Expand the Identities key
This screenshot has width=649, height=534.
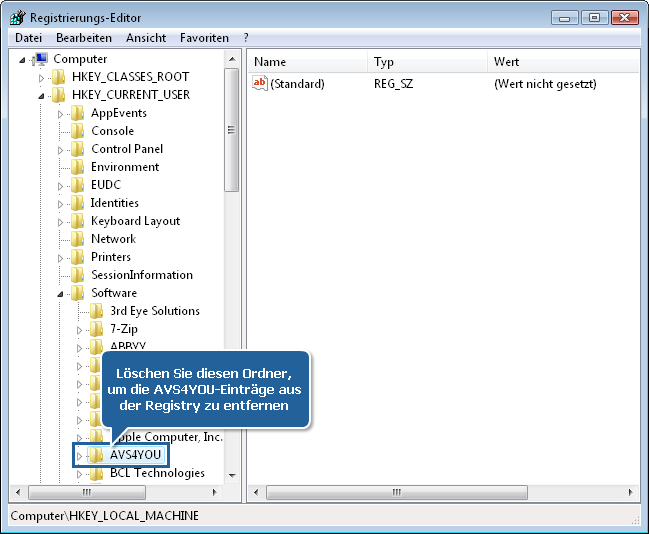(x=60, y=204)
